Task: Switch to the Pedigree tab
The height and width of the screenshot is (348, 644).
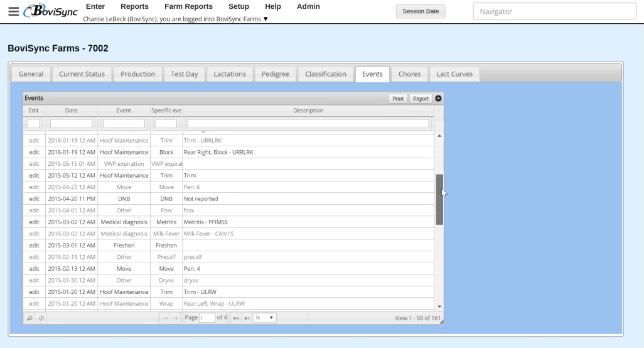Action: (x=275, y=74)
